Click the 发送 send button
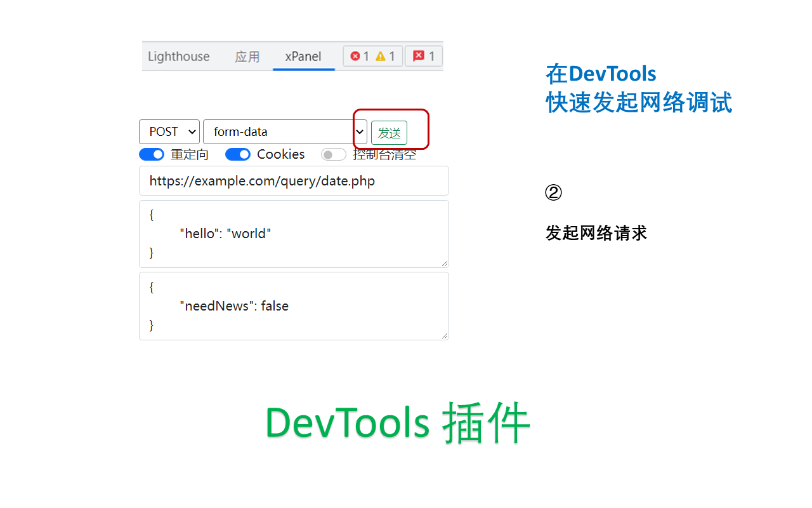This screenshot has height=508, width=812. tap(389, 133)
